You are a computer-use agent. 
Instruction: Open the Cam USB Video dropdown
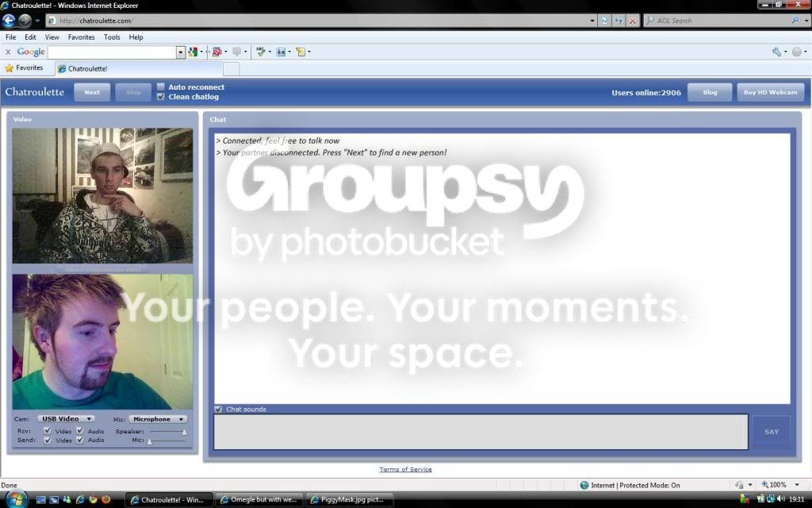click(x=66, y=419)
